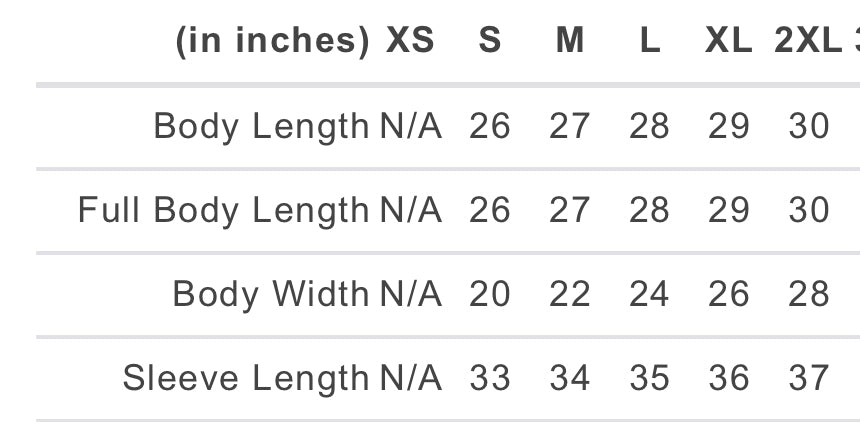
Task: Select Body Length value 26 for size S
Action: 490,127
